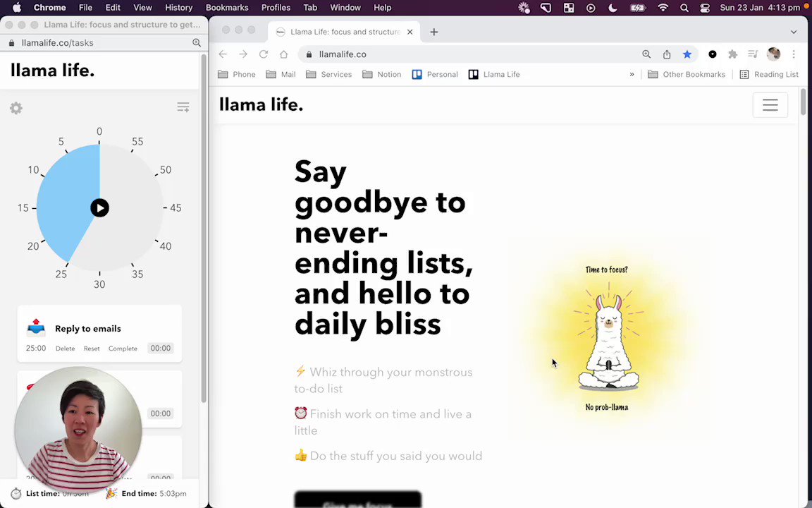Viewport: 812px width, 508px height.
Task: Click the scrollbar of the left tasks window
Action: click(x=204, y=228)
